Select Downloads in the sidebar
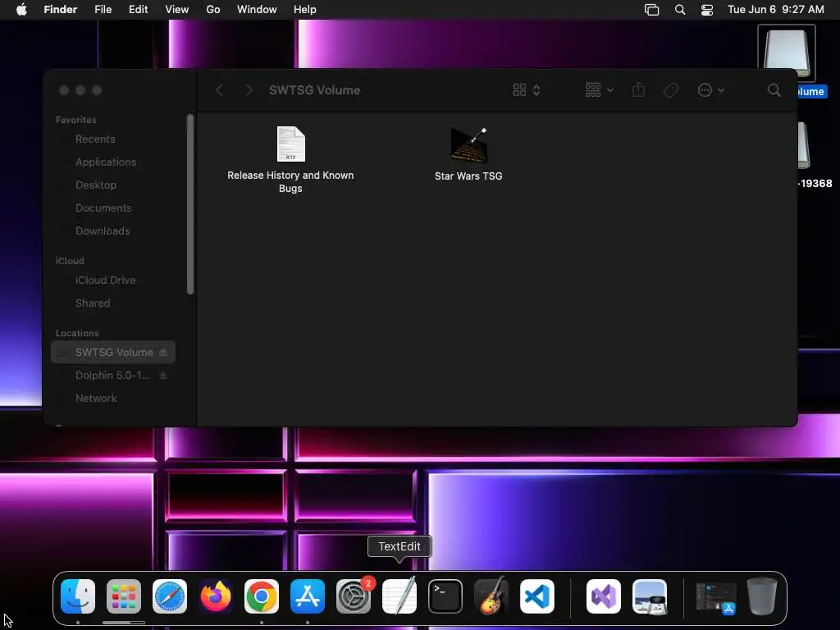Viewport: 840px width, 630px height. click(x=103, y=231)
